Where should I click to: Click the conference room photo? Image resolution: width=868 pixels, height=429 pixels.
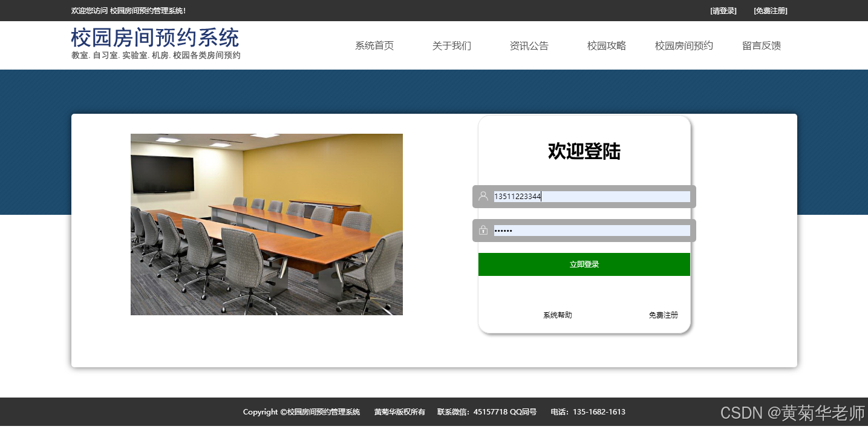click(267, 224)
